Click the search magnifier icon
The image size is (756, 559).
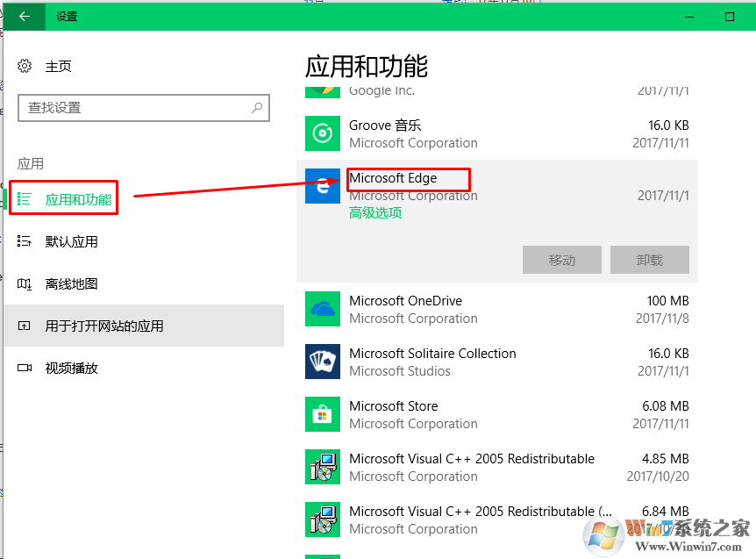click(257, 108)
